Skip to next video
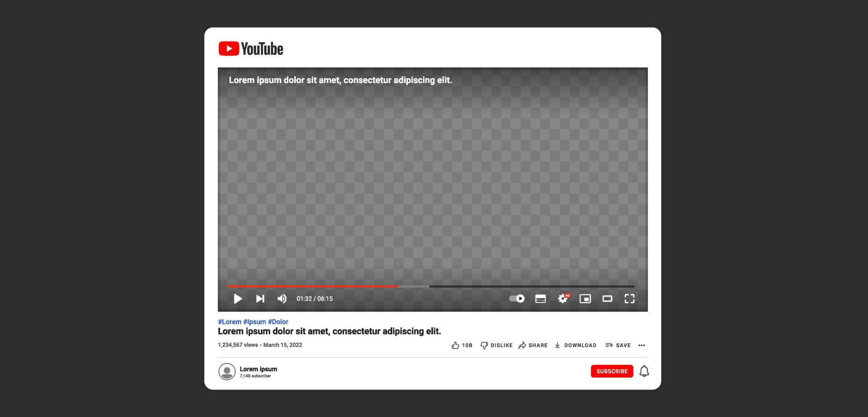 [x=260, y=299]
